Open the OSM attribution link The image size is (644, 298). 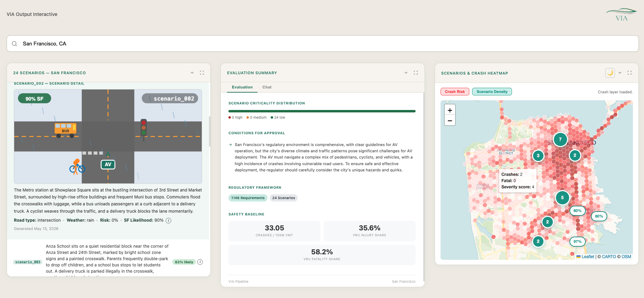(x=626, y=257)
